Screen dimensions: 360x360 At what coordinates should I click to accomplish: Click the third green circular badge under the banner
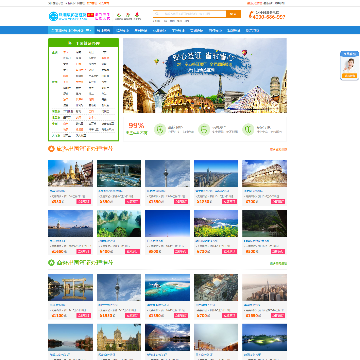tap(248, 129)
